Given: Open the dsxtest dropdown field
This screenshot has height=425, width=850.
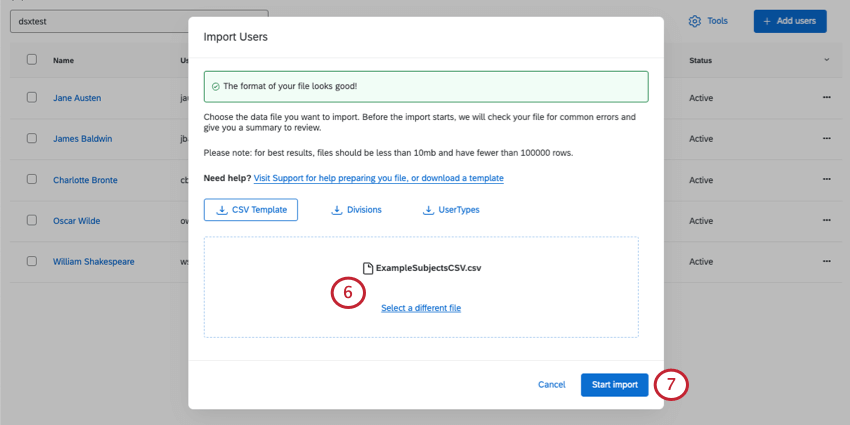Looking at the screenshot, I should coord(140,20).
